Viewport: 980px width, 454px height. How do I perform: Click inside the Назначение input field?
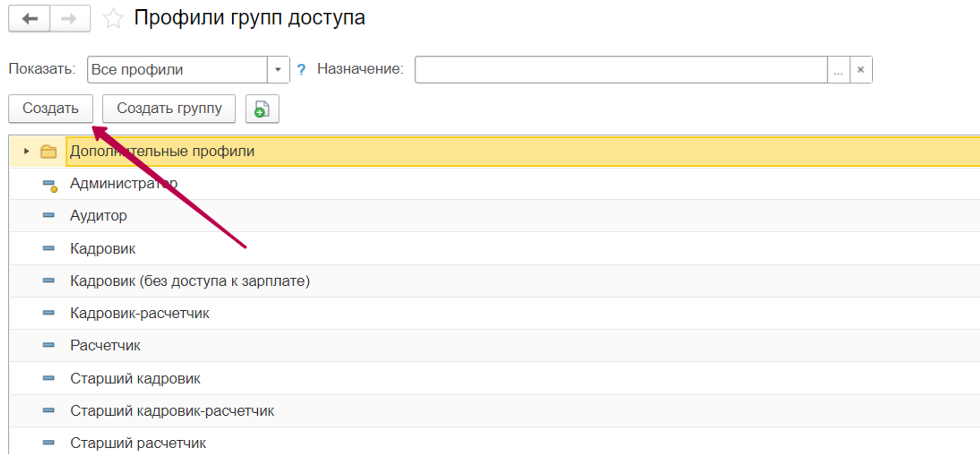pos(620,70)
